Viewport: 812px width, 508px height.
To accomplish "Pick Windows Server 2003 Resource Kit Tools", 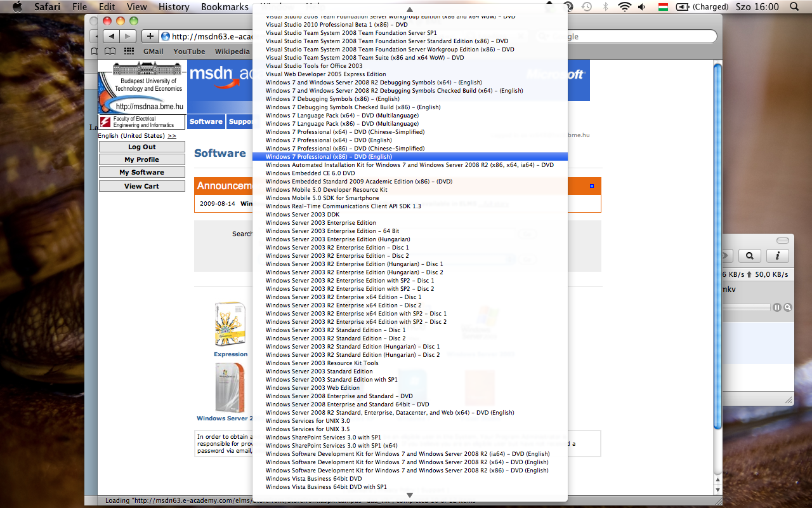I will coord(410,363).
